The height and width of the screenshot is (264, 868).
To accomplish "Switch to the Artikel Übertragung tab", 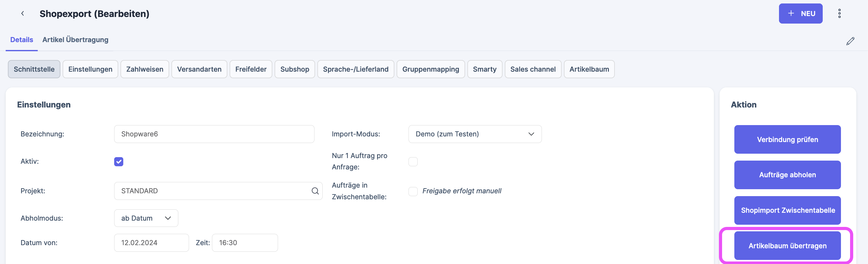I will [x=75, y=40].
